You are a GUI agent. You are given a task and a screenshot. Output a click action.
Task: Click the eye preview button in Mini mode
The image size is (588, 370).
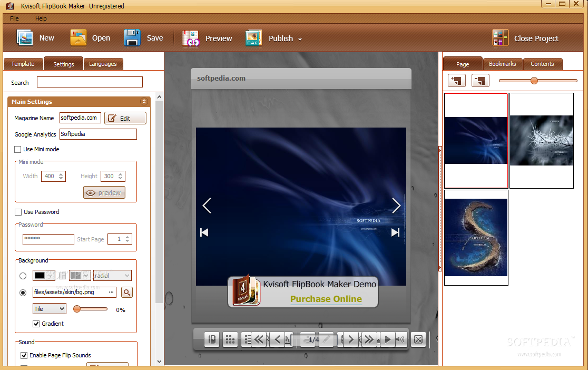(104, 192)
